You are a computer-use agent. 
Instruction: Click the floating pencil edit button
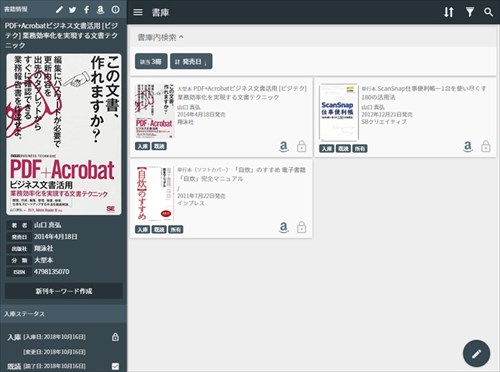point(476,353)
